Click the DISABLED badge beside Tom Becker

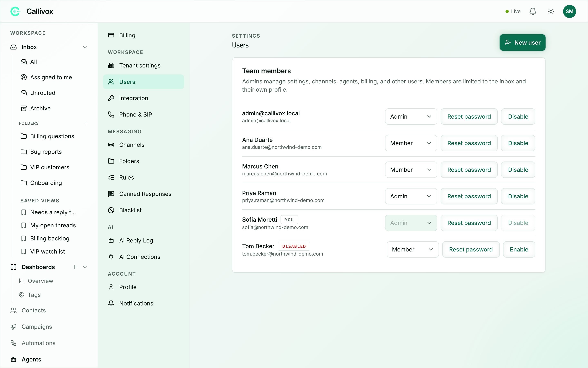(x=294, y=246)
